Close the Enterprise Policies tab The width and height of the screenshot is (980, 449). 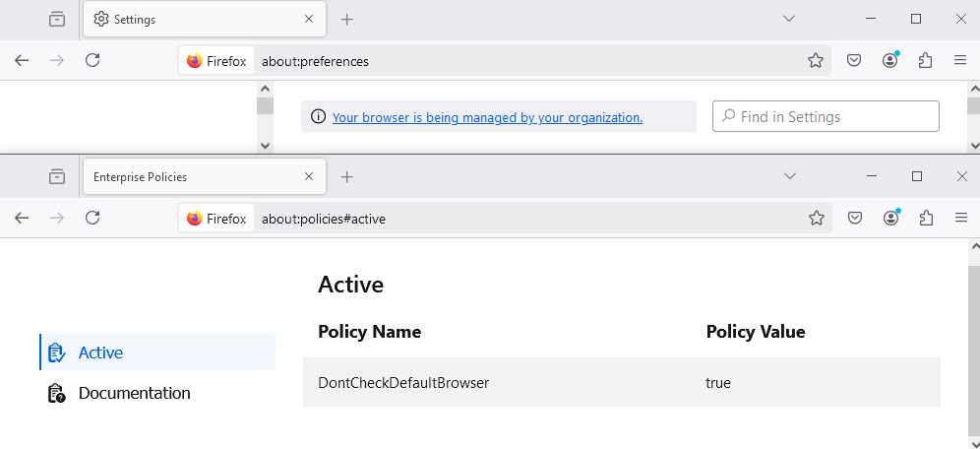pos(309,177)
